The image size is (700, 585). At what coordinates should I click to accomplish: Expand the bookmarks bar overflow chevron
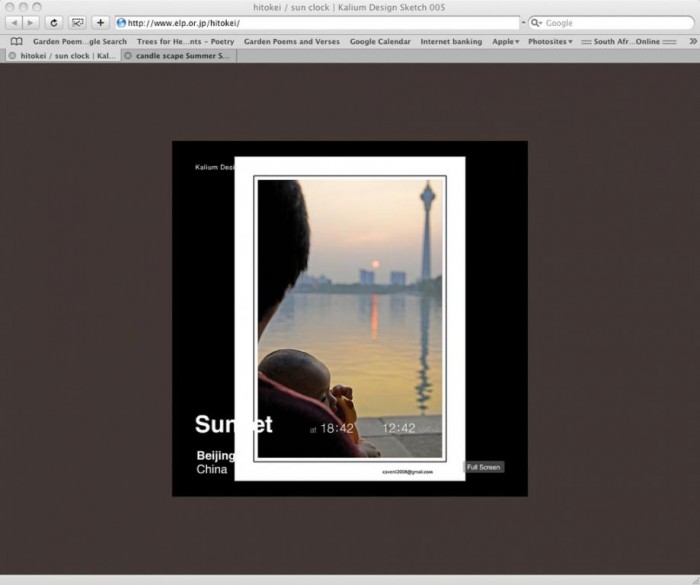pos(693,42)
